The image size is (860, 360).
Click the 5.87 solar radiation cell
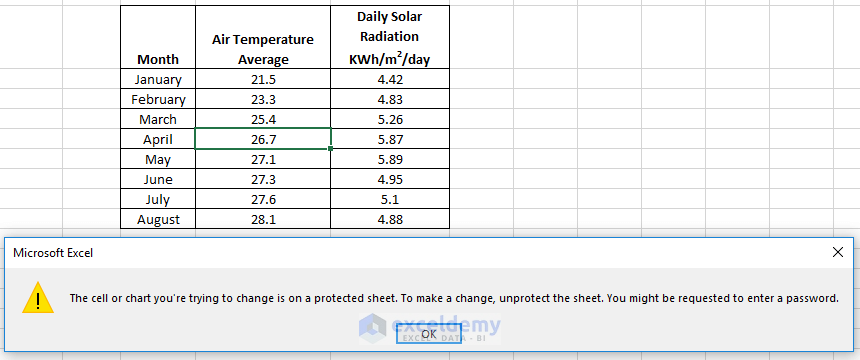tap(390, 139)
